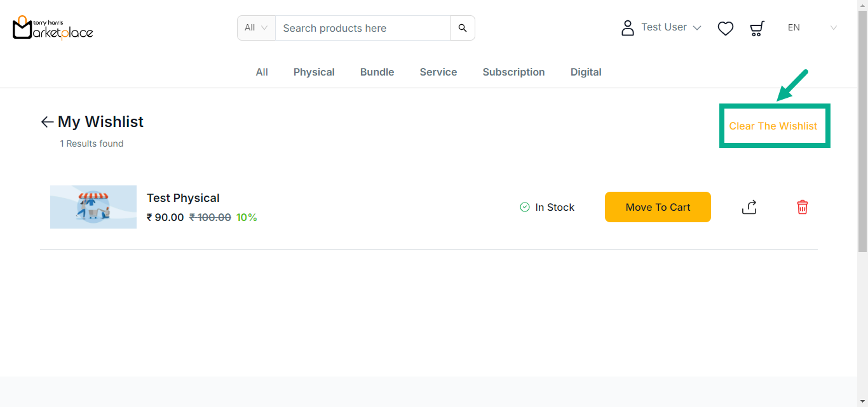The width and height of the screenshot is (868, 407).
Task: Open the wishlist heart icon in header
Action: pos(725,28)
